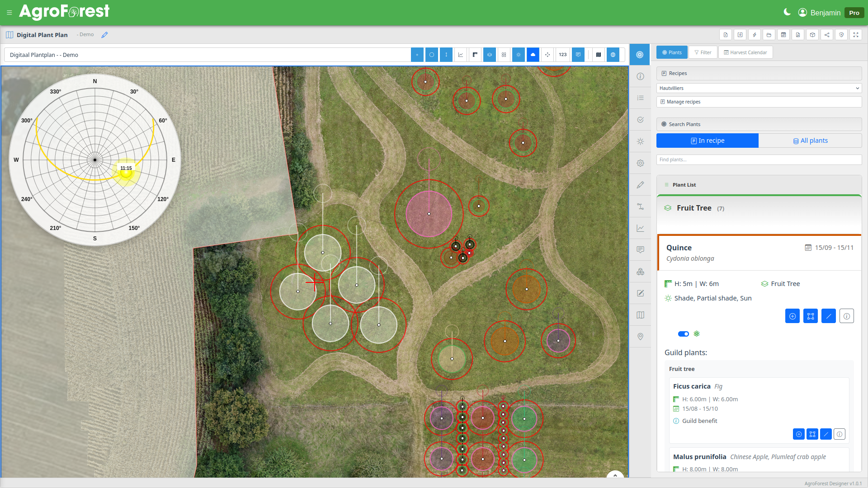The image size is (868, 488).
Task: Open the hamburger menu next to AgroForest logo
Action: coord(9,12)
